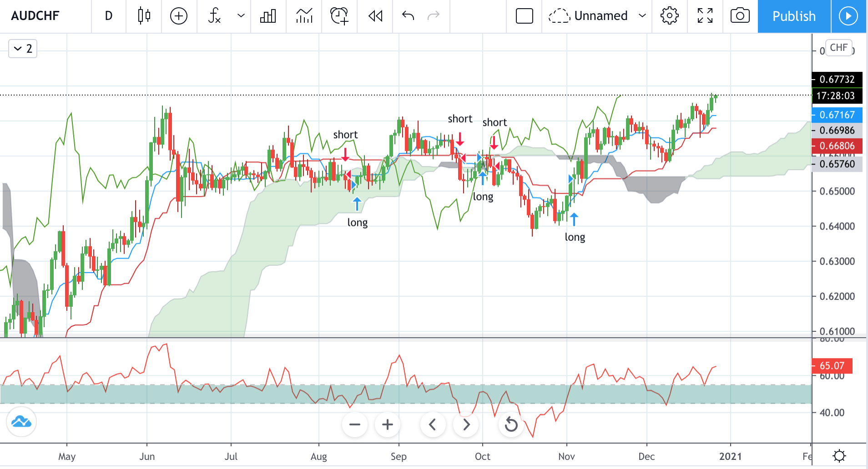Zoom out the chart with the minus button
868x469 pixels.
click(355, 424)
